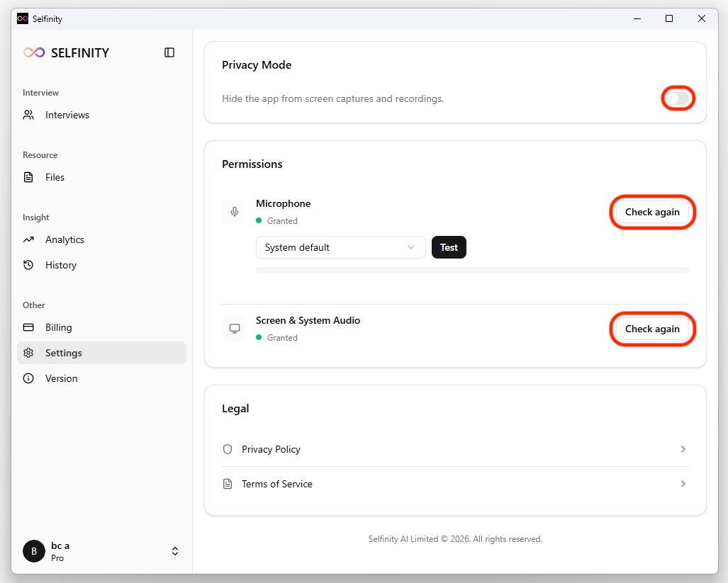Click the microphone icon in Permissions
The image size is (728, 583).
click(235, 212)
